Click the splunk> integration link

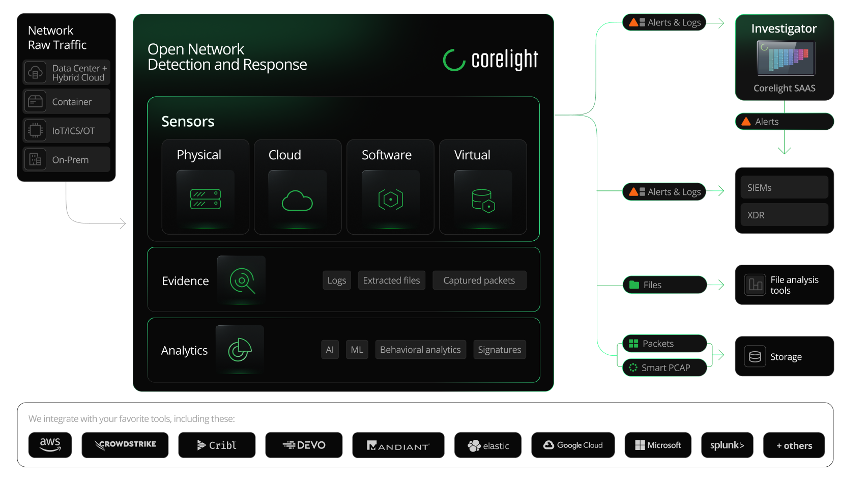pos(727,445)
